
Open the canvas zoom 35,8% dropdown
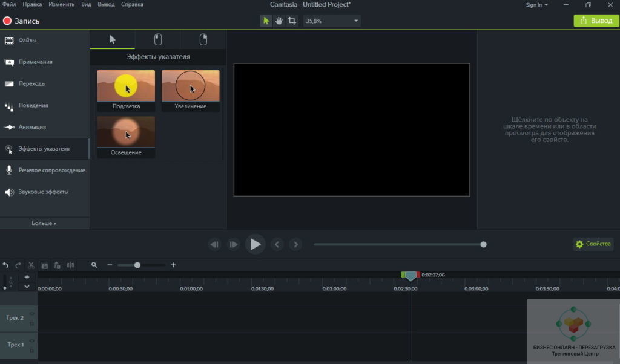click(332, 21)
